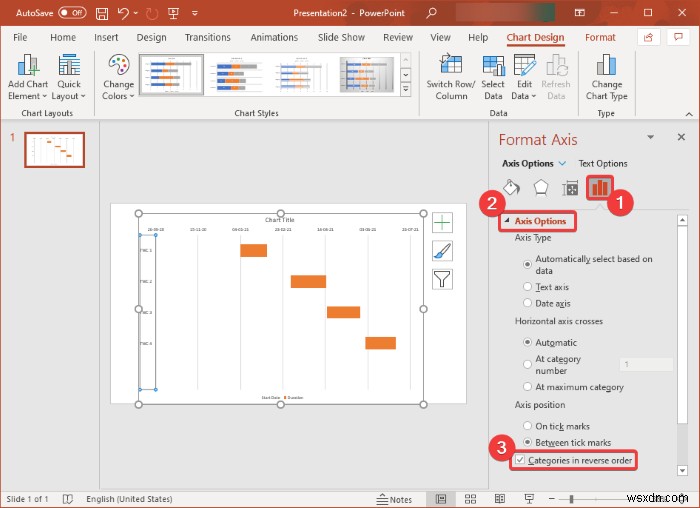Click English (United States) language

click(129, 499)
